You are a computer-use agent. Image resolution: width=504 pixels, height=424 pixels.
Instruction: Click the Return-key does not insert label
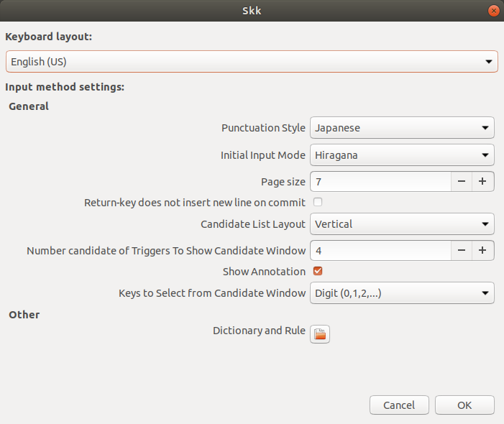click(x=195, y=203)
